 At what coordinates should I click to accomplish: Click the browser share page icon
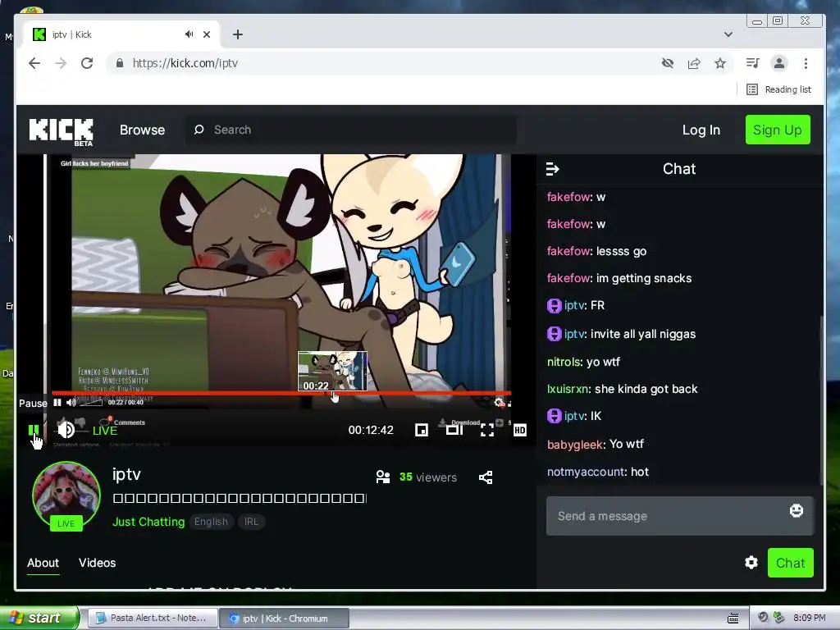(x=694, y=63)
